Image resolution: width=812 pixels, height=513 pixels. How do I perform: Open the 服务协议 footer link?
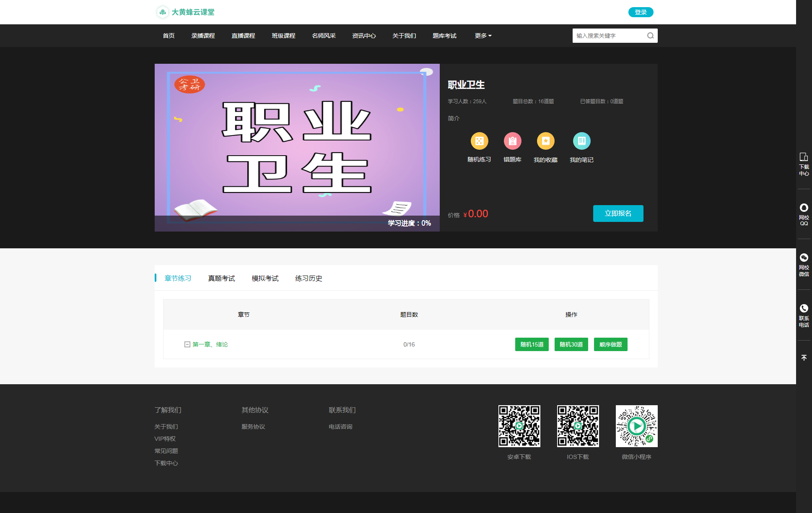[253, 427]
